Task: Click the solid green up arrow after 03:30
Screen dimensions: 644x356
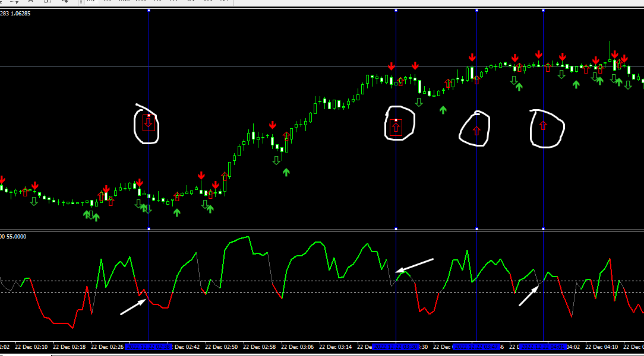Action: point(443,110)
